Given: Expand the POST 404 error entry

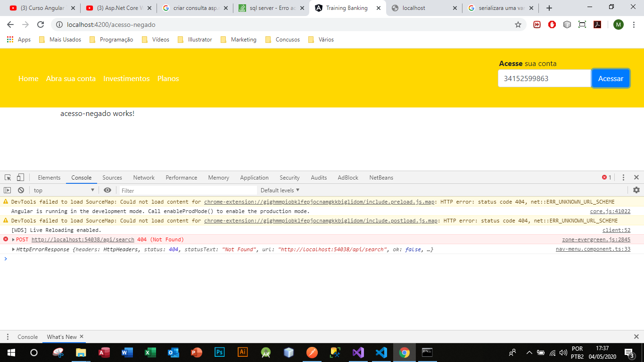Looking at the screenshot, I should click(x=14, y=239).
